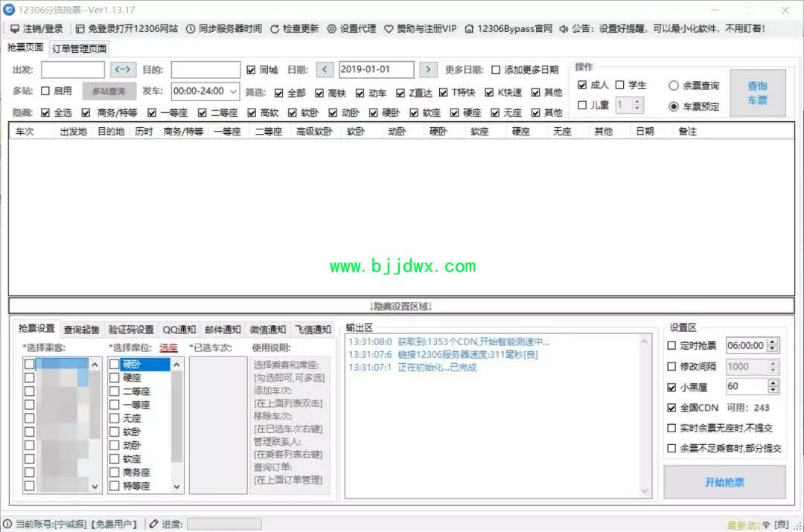804x532 pixels.
Task: Uncheck the 隐藏 全选 checkbox
Action: coord(45,112)
